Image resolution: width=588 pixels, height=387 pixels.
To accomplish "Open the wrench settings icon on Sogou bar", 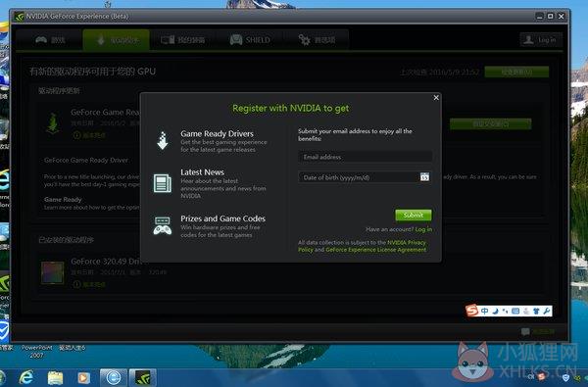I will [x=547, y=311].
